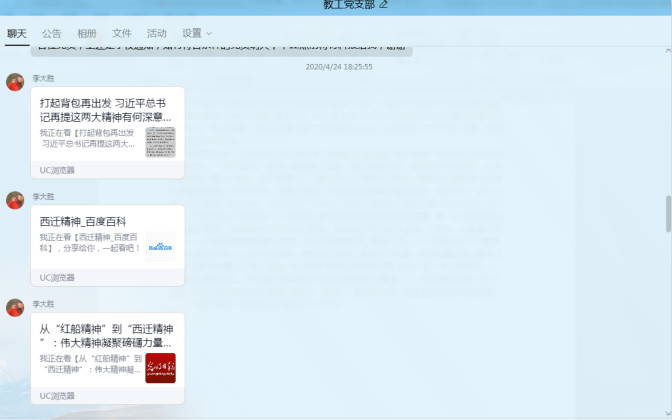Screen dimensions: 672x420
Task: Click the red newspaper thumbnail on 红船精神 card
Action: [x=160, y=367]
